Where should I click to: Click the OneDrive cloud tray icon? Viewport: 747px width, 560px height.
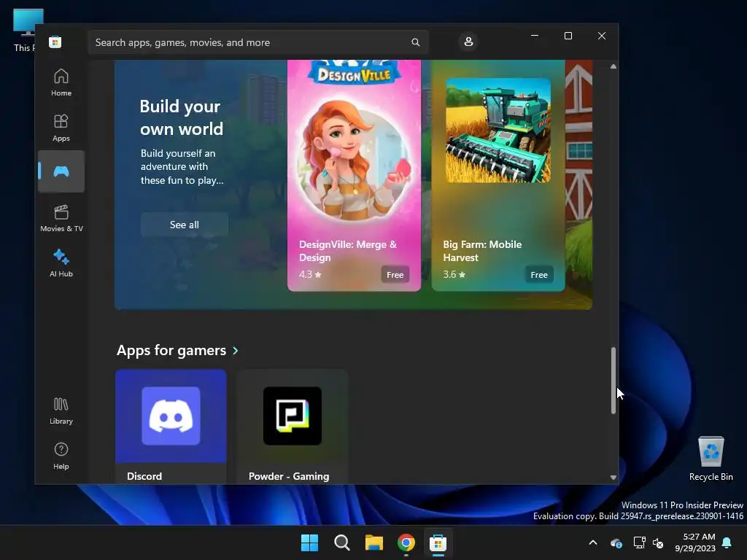[x=616, y=542]
